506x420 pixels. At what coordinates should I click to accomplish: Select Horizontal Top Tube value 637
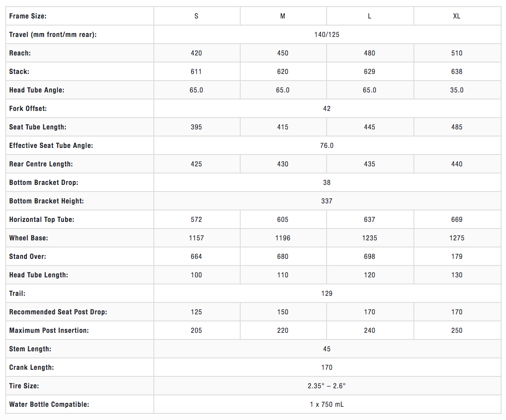[369, 220]
